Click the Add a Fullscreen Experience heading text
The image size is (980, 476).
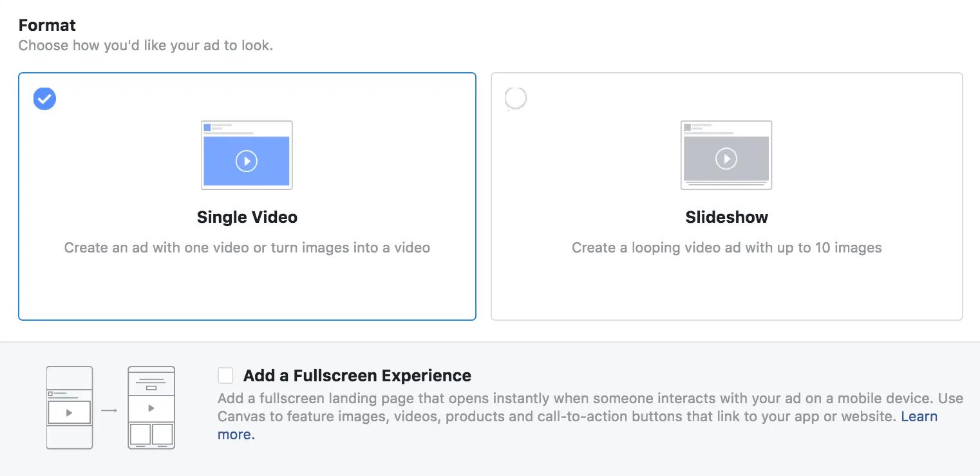(x=357, y=375)
